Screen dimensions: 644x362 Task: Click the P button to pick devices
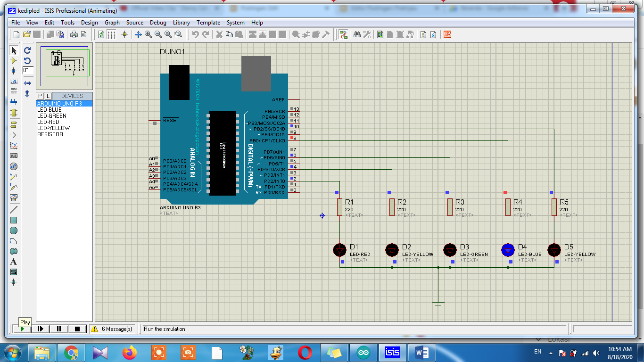39,96
